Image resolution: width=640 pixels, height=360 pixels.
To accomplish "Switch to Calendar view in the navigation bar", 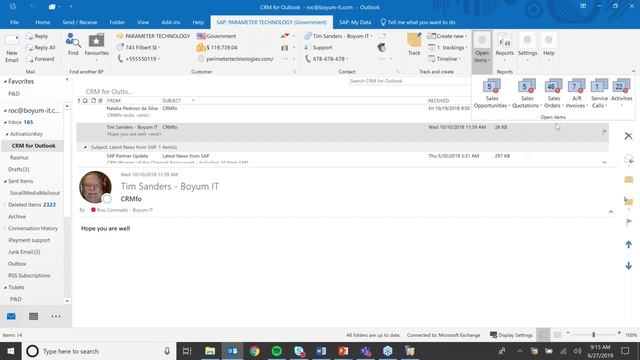I will coord(33,316).
